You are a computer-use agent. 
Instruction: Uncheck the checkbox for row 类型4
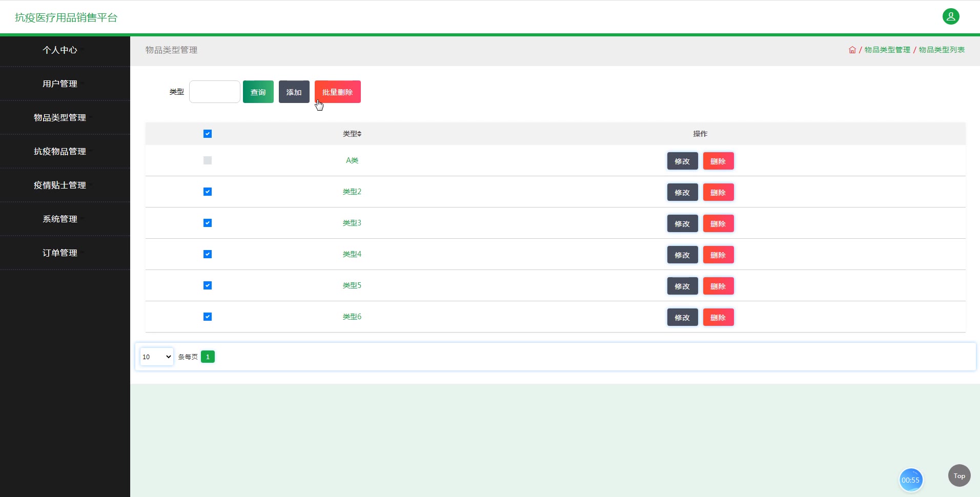click(x=208, y=254)
